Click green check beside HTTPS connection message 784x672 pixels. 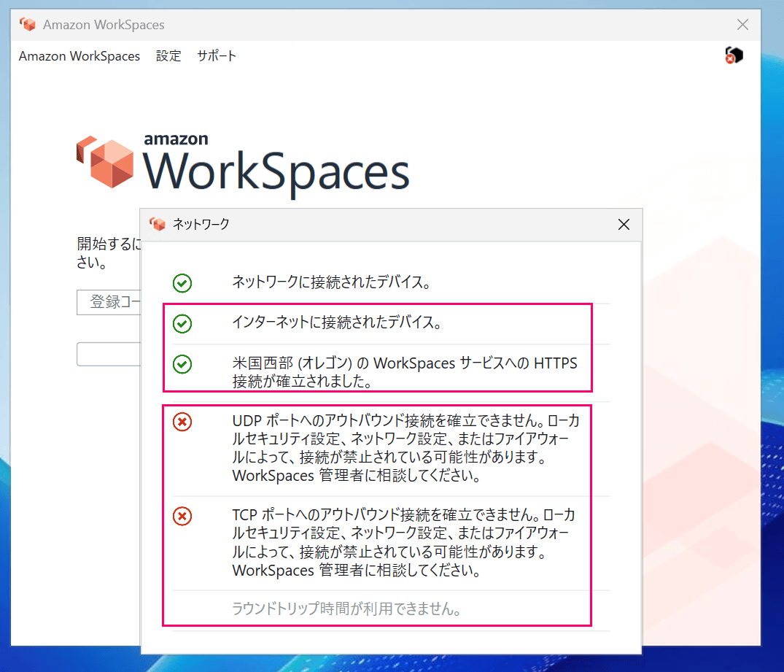coord(182,364)
